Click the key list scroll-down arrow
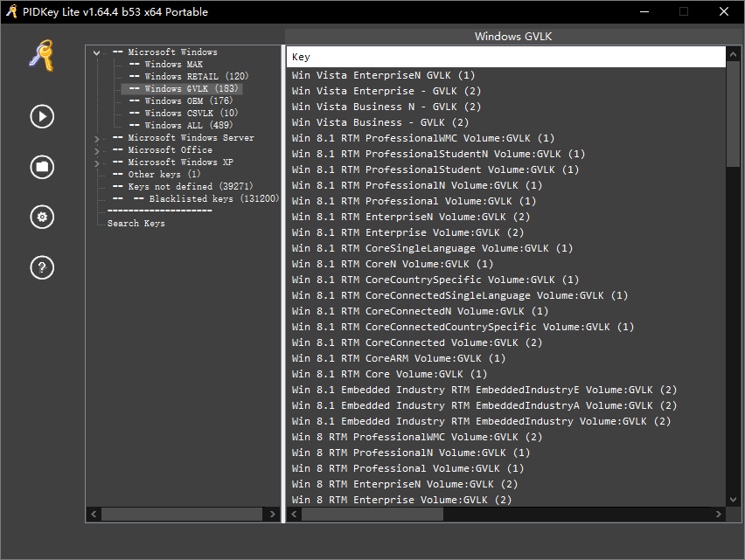This screenshot has height=560, width=745. pyautogui.click(x=734, y=500)
